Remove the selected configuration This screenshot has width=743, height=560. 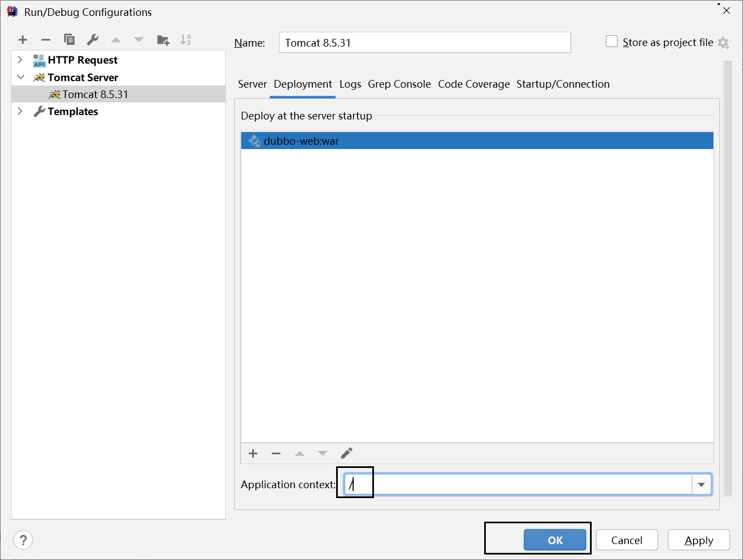point(46,39)
